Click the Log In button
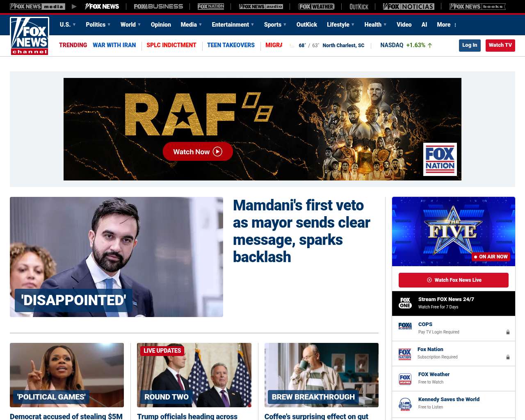 pos(470,45)
